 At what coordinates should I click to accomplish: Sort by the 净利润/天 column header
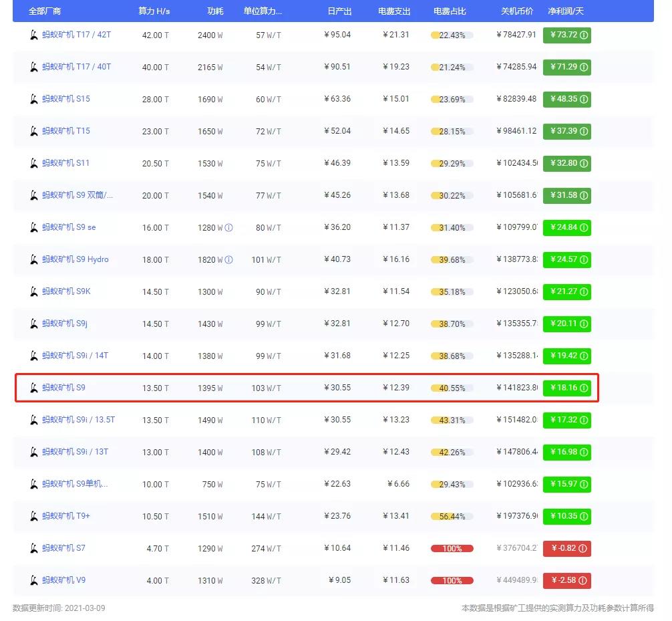[566, 11]
